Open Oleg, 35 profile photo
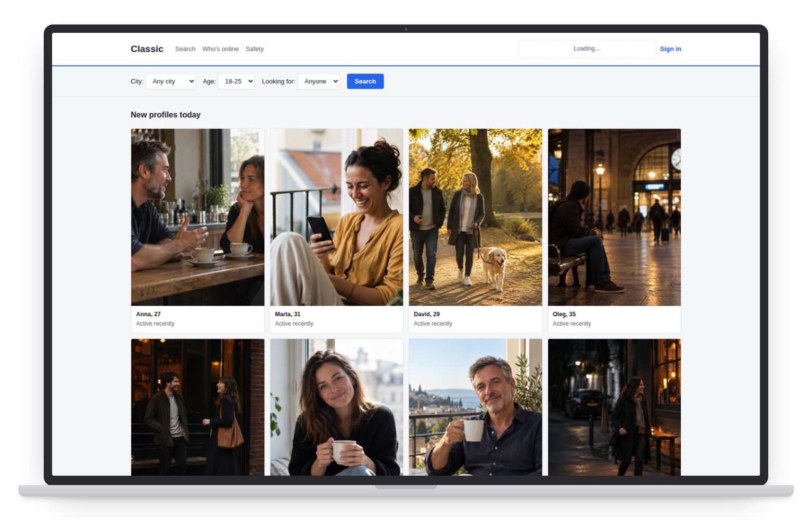Image resolution: width=812 pixels, height=521 pixels. pyautogui.click(x=615, y=217)
